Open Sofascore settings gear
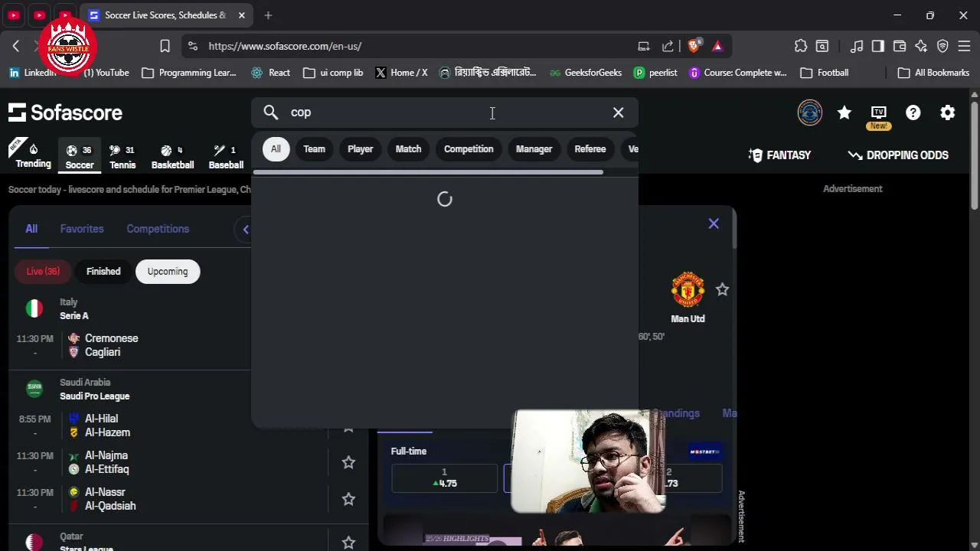 pos(948,112)
